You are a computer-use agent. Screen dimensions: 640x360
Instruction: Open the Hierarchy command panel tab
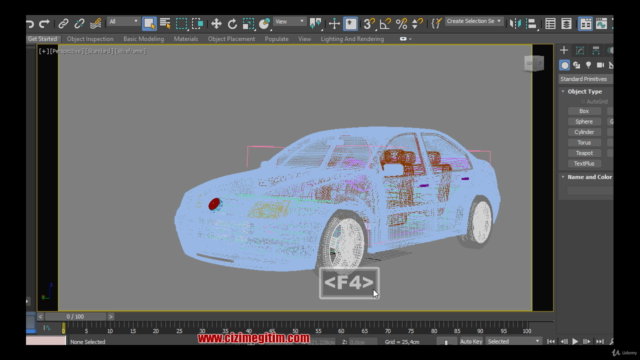(596, 50)
